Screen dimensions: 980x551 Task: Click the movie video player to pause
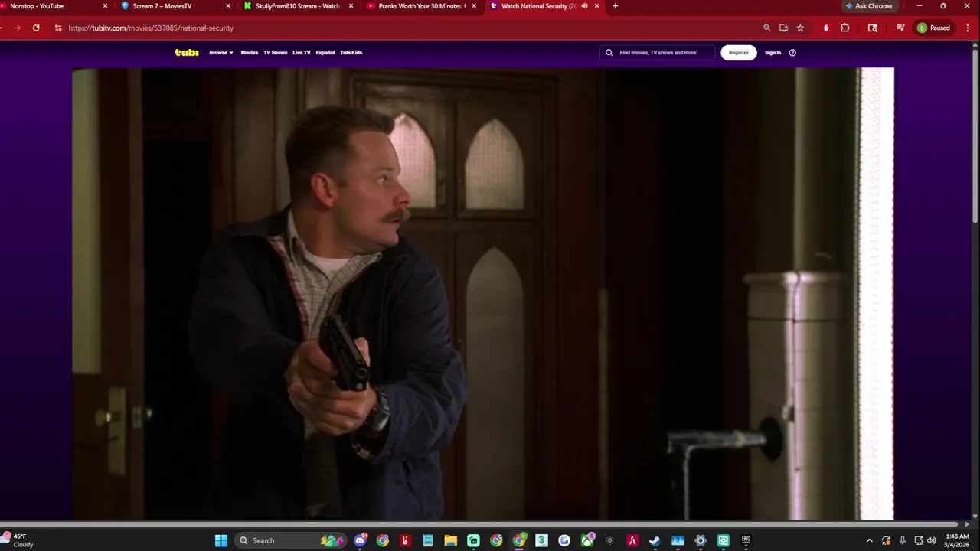[x=483, y=294]
